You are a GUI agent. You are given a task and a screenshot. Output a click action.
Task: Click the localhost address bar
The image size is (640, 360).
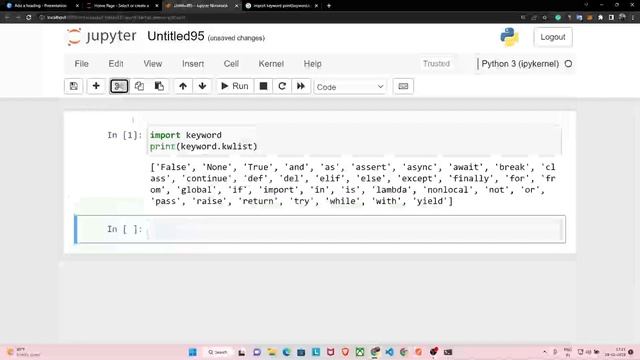(x=278, y=18)
